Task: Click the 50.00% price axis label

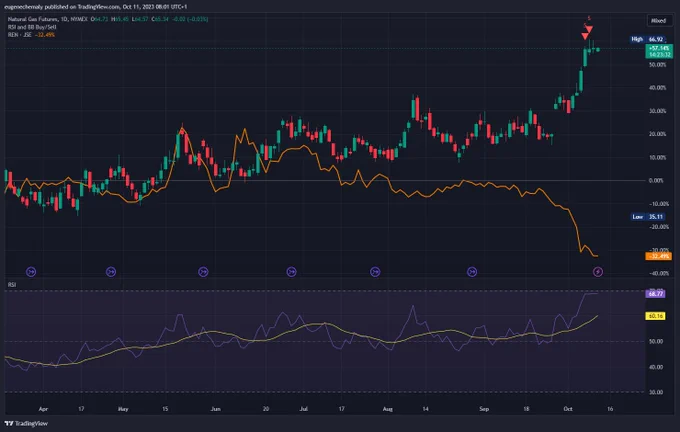Action: click(x=657, y=65)
